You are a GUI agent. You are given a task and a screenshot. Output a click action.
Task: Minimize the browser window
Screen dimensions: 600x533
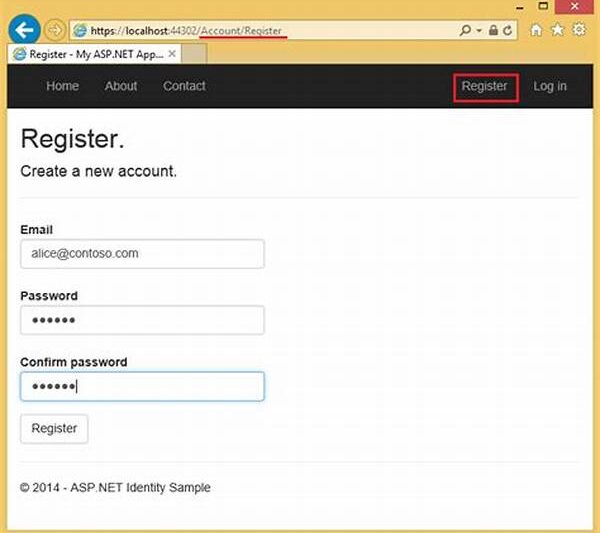click(520, 7)
